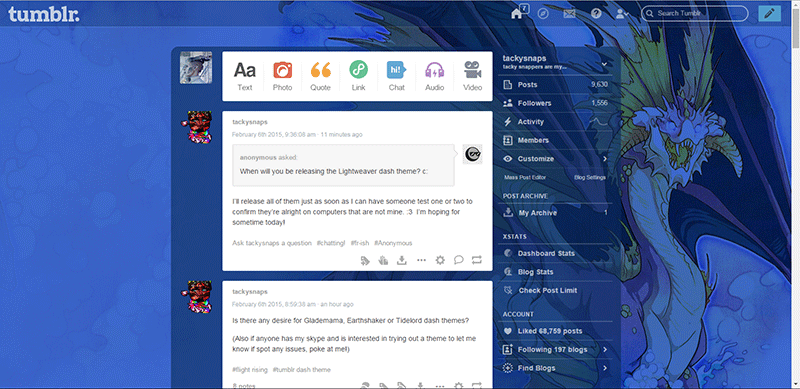Click the pencil compose post button

coord(769,13)
